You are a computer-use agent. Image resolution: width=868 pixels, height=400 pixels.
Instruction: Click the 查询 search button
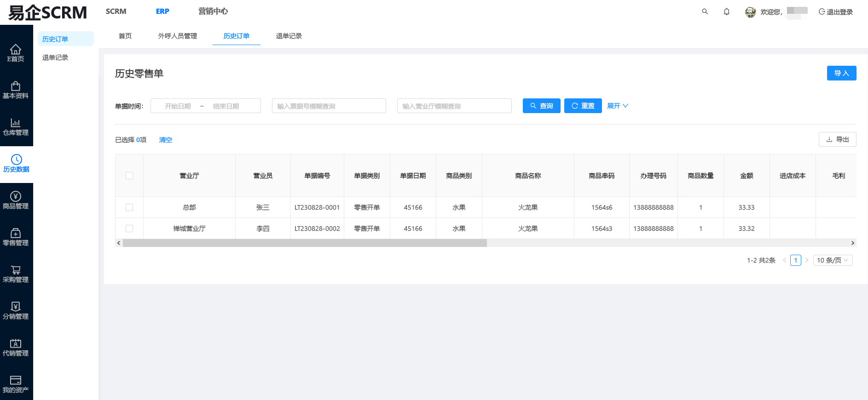click(x=541, y=106)
